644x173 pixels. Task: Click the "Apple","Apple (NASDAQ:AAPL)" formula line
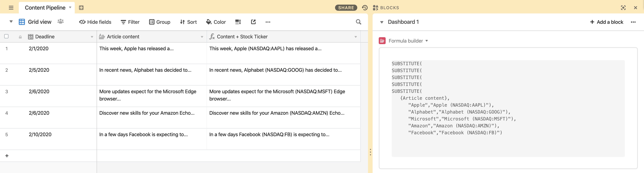pyautogui.click(x=451, y=105)
